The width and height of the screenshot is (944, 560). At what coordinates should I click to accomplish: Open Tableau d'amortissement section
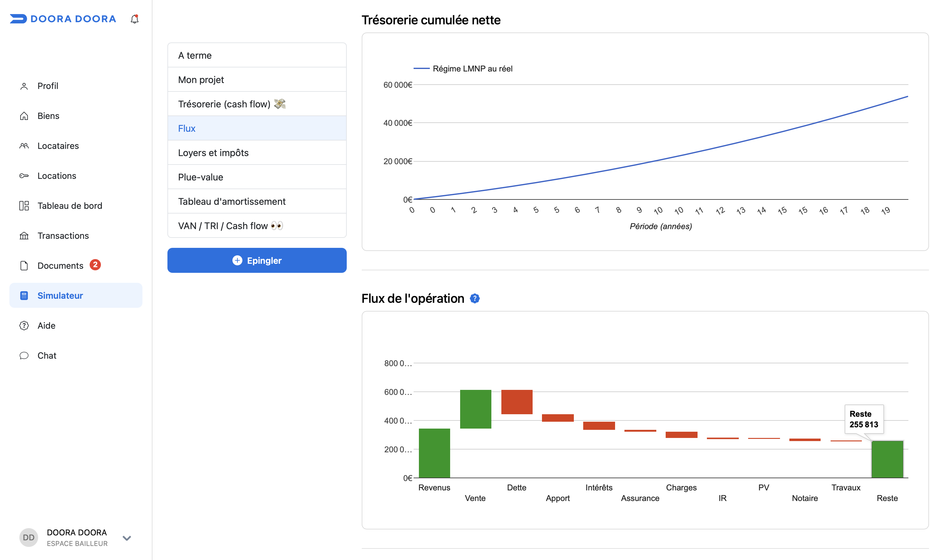(x=257, y=201)
